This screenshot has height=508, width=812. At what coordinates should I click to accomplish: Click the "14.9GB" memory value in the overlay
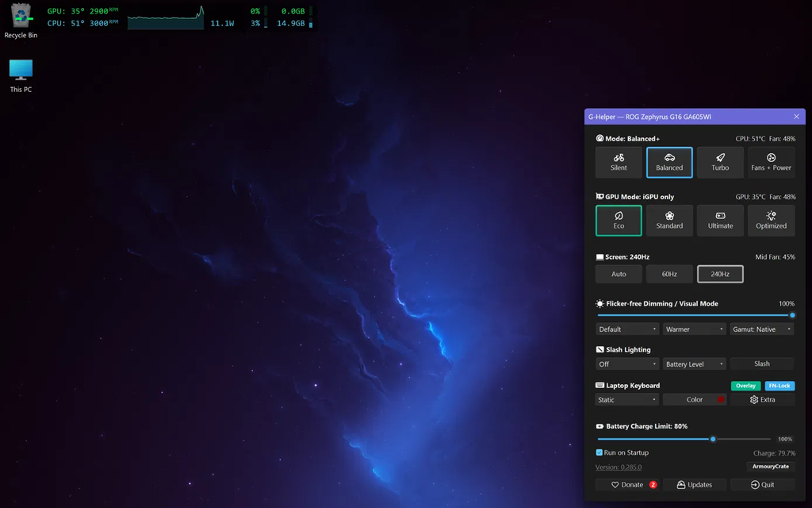coord(290,23)
